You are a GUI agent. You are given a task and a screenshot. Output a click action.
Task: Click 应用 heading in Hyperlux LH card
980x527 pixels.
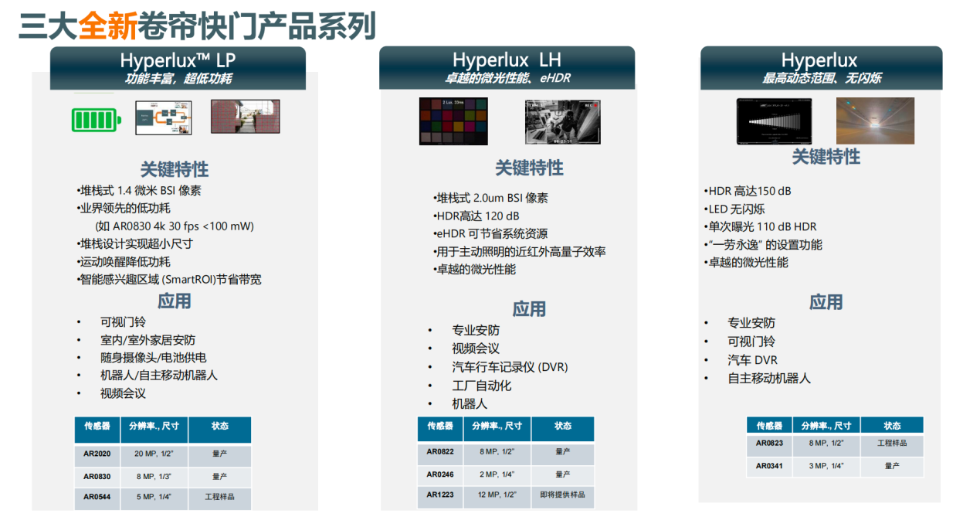(529, 308)
